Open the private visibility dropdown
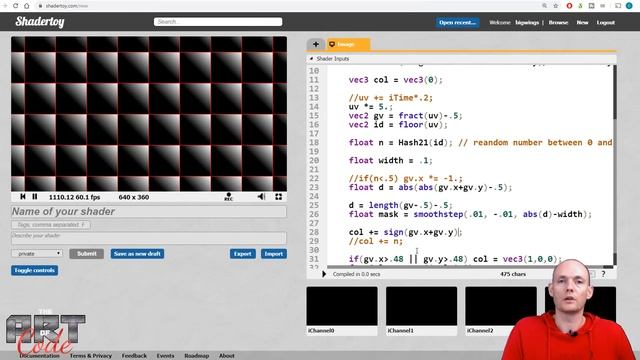Screen dimensions: 640x360 (x=37, y=253)
